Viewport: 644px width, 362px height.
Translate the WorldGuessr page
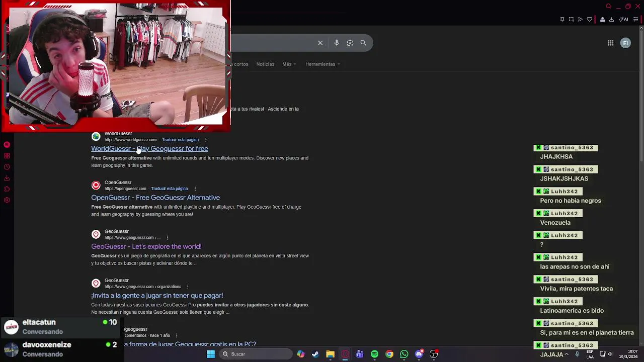[x=180, y=140]
